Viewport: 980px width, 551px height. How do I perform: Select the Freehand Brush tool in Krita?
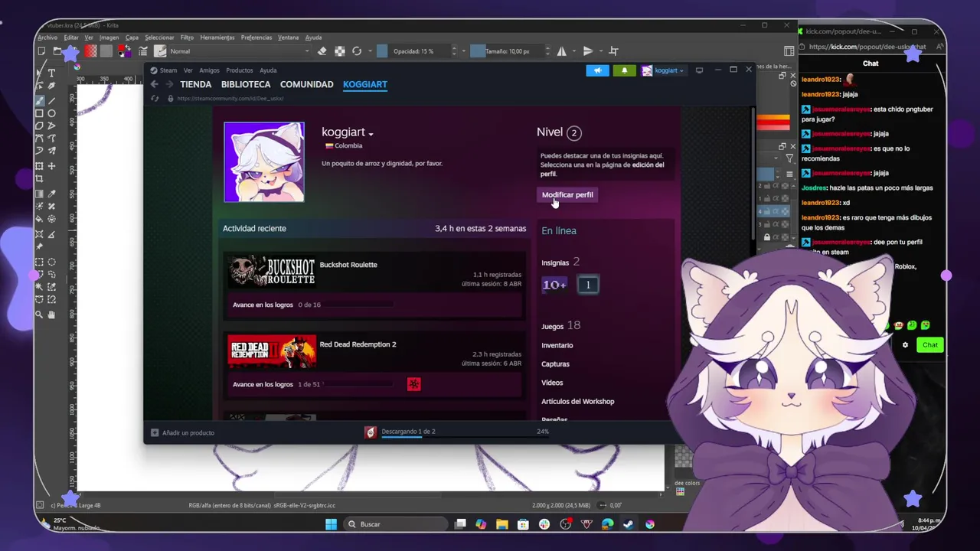(39, 101)
